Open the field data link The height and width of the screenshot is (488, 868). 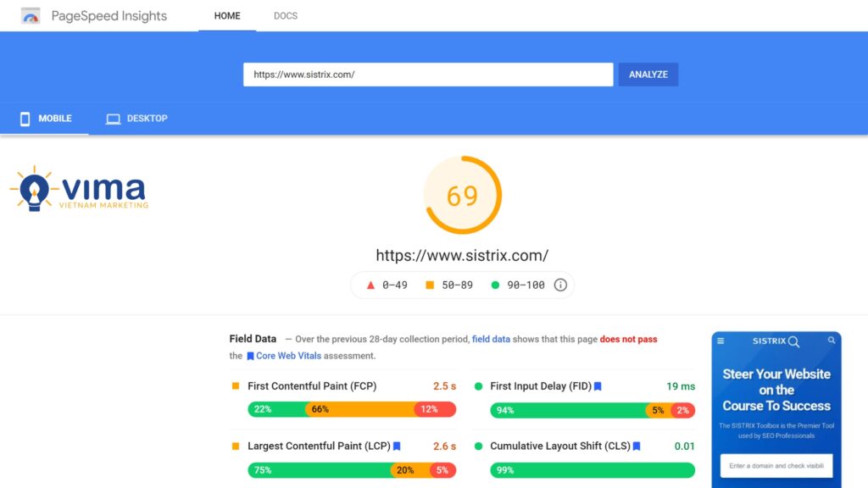(x=491, y=339)
